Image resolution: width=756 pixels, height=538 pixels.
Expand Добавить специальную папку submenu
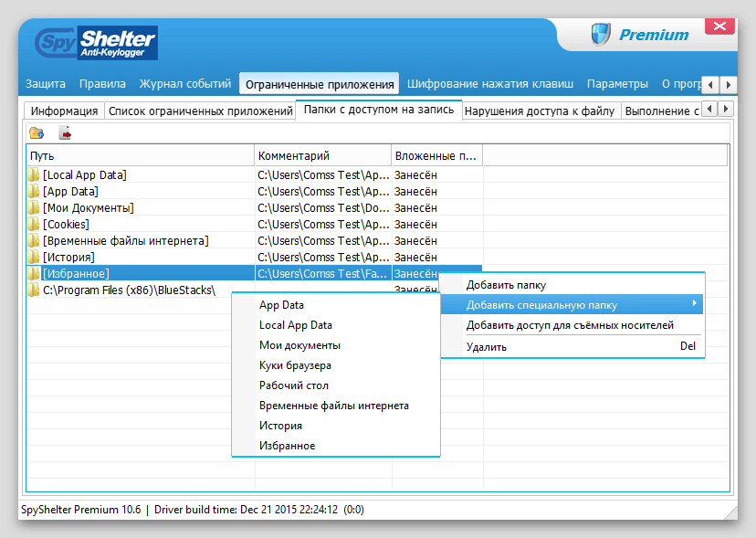(572, 305)
